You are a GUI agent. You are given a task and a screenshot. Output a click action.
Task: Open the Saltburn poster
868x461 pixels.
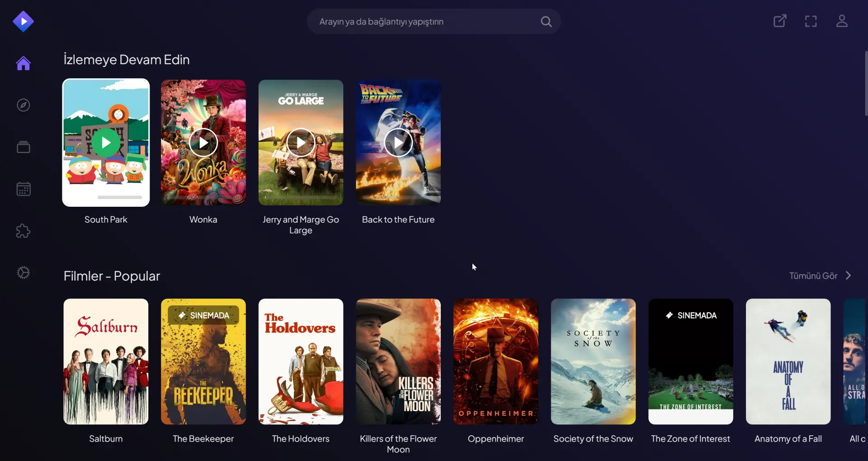[x=106, y=361]
